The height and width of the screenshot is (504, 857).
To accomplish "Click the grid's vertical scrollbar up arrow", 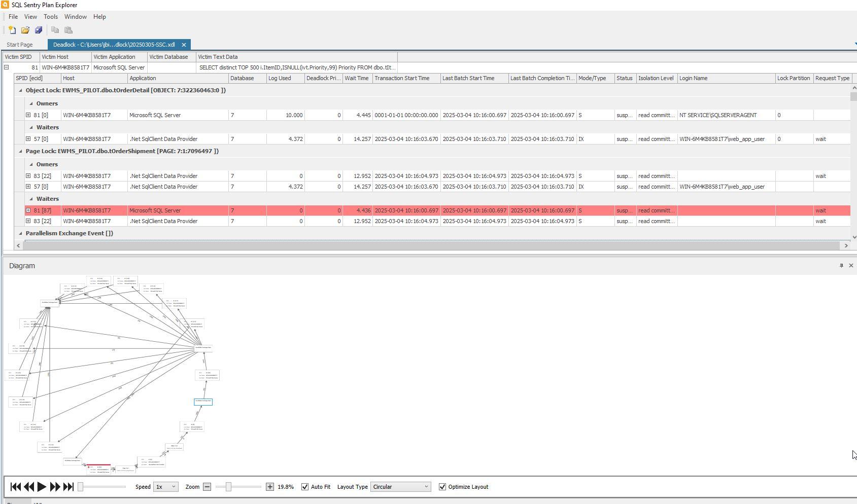I will coord(853,88).
